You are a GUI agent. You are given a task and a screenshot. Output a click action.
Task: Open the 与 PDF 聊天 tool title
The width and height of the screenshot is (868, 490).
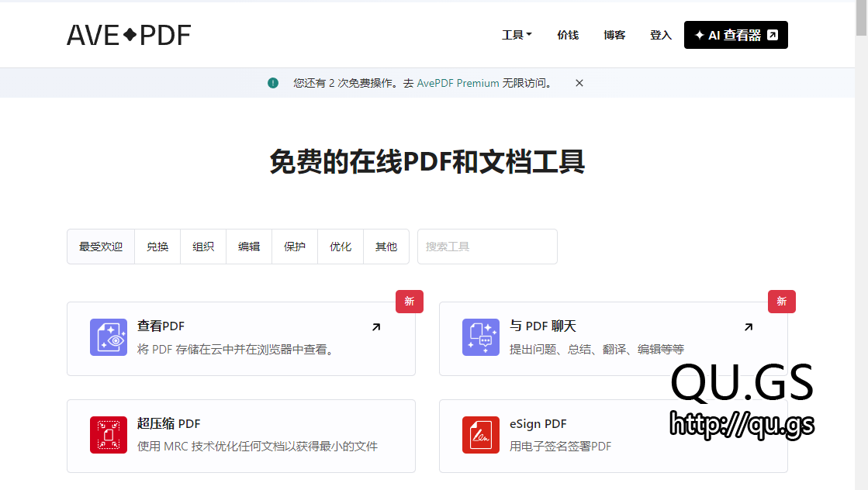(543, 326)
